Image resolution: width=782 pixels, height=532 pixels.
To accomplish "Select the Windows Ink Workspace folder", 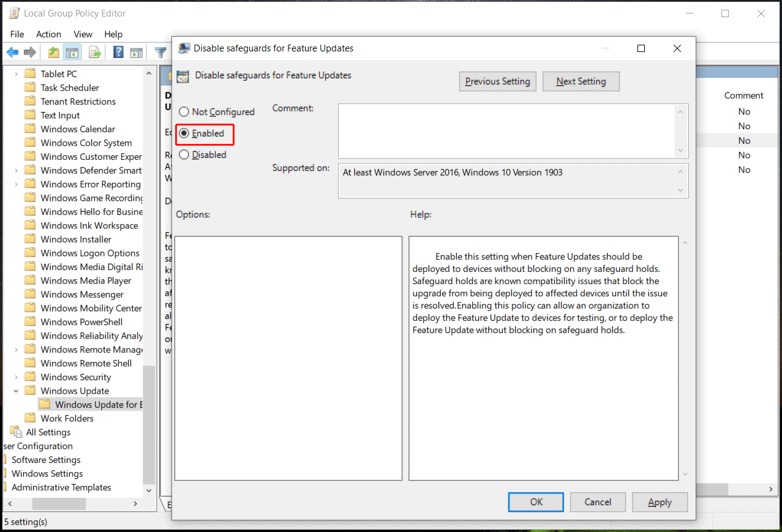I will (89, 226).
